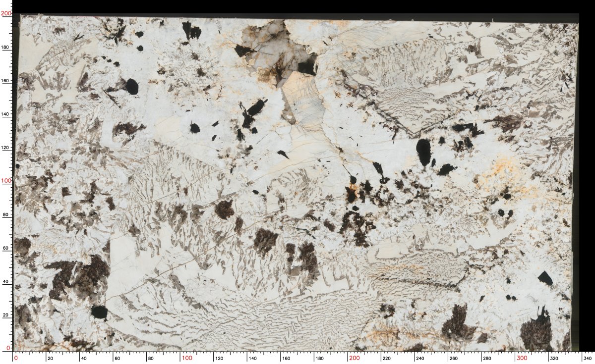This screenshot has width=595, height=364.
Task: Click the '320' label on horizontal ruler
Action: point(554,358)
